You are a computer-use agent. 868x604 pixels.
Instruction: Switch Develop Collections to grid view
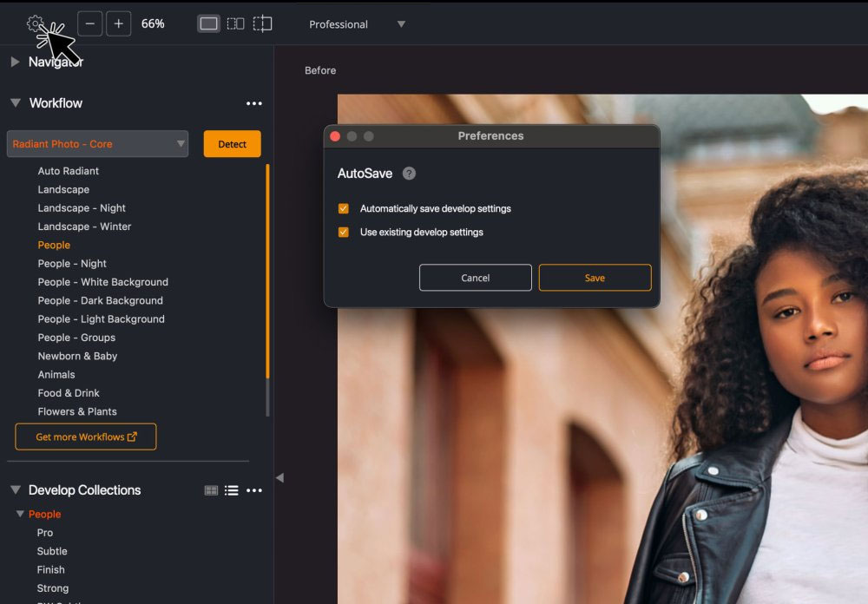(x=211, y=490)
